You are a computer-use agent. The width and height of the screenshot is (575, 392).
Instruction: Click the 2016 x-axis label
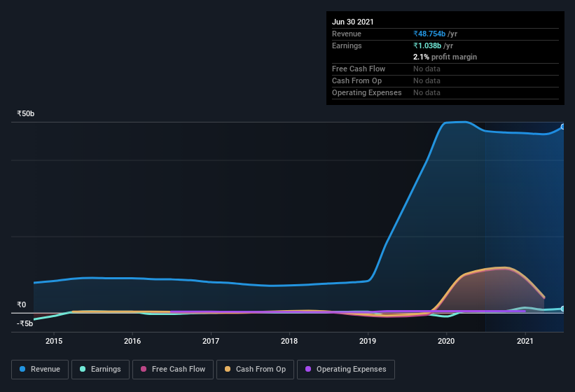(x=132, y=341)
